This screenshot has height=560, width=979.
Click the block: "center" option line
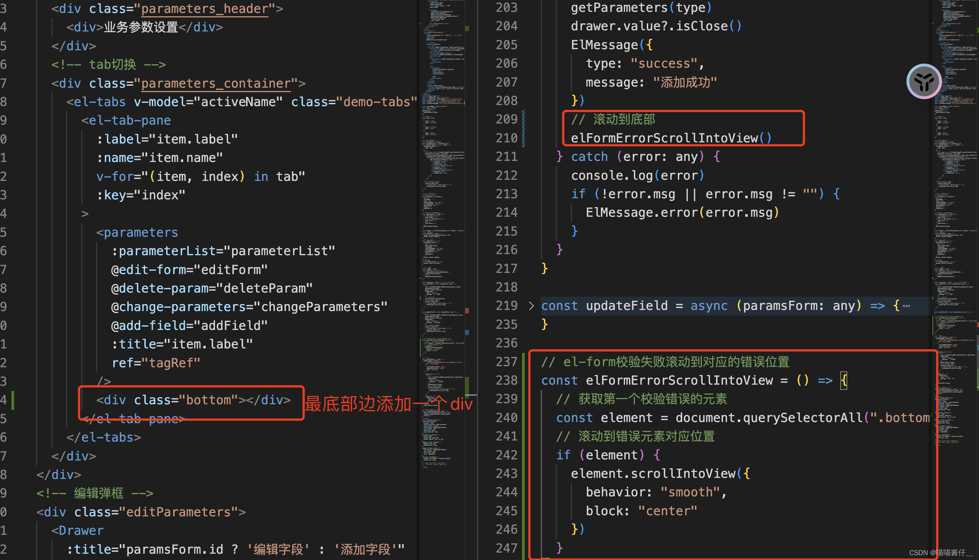click(x=641, y=511)
